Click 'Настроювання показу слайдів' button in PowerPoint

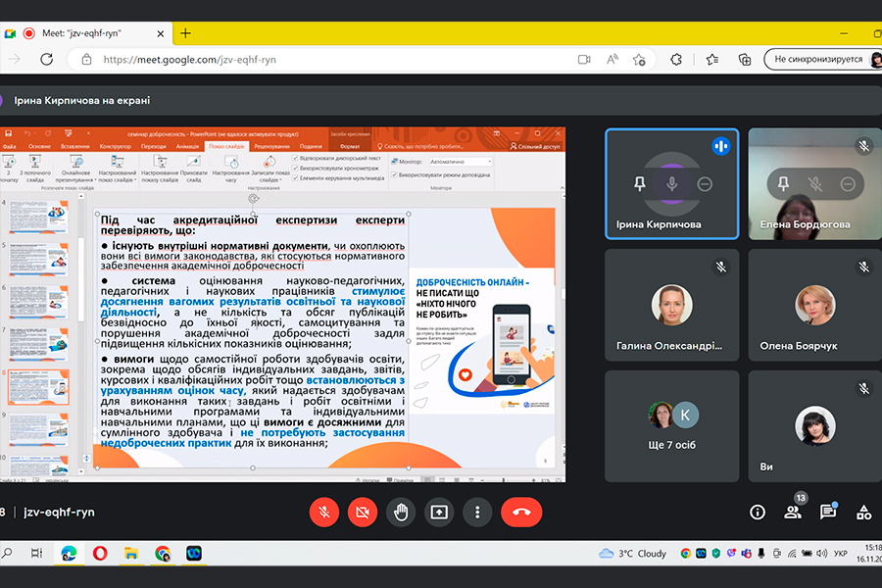pos(160,169)
